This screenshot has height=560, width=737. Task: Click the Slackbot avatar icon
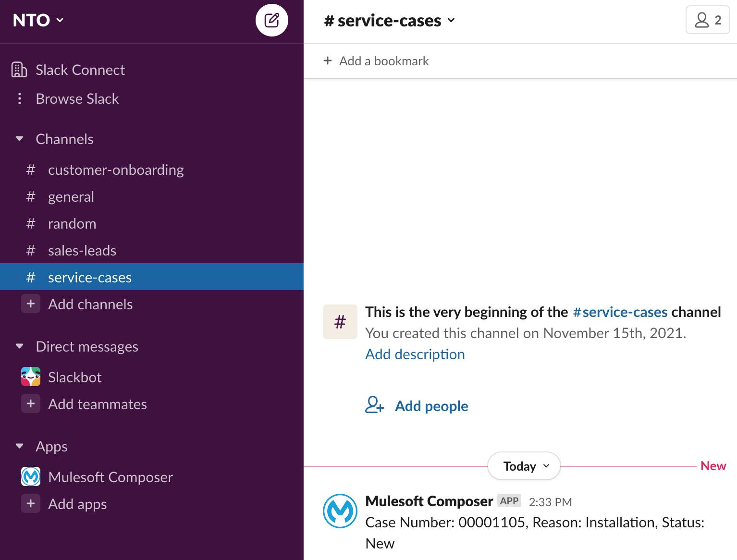(x=31, y=377)
